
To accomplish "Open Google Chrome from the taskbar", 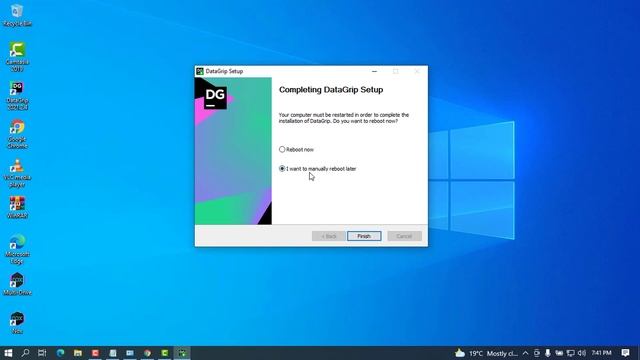I will coord(147,353).
